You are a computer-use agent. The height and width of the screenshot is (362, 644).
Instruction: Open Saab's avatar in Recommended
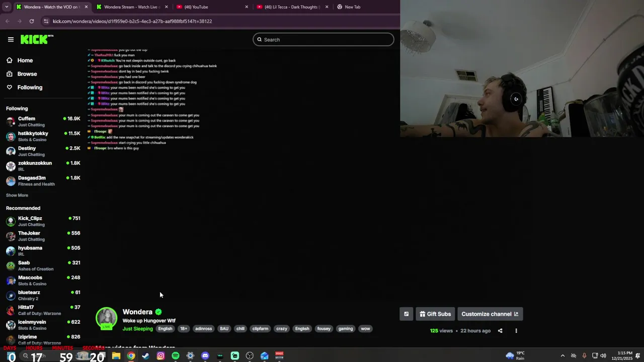point(11,265)
